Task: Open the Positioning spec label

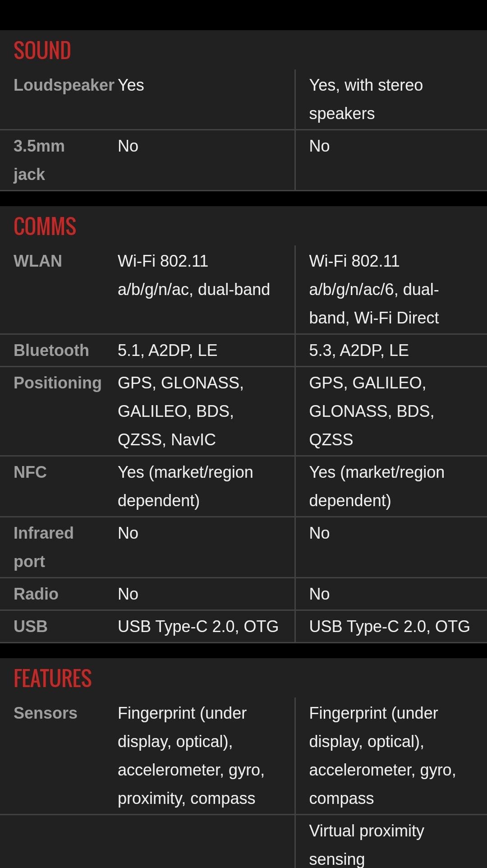Action: (x=57, y=383)
